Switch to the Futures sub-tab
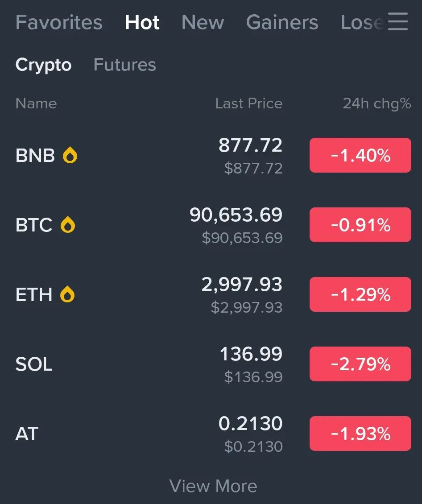 click(124, 65)
